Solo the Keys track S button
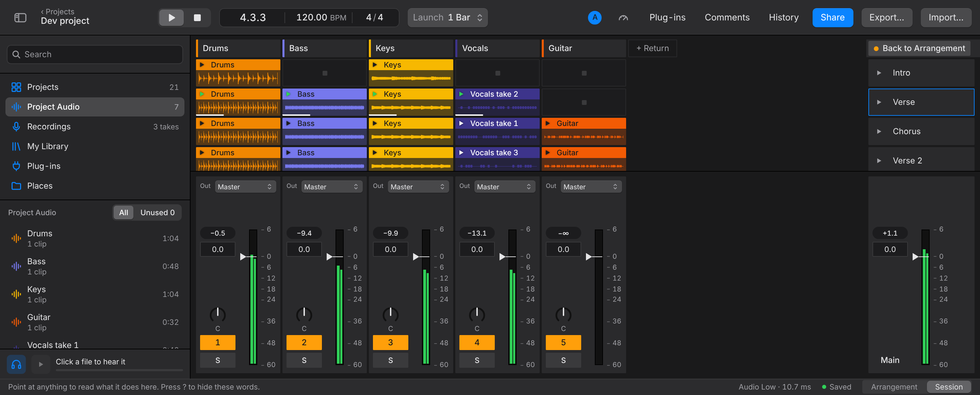Viewport: 980px width, 395px height. coord(390,360)
